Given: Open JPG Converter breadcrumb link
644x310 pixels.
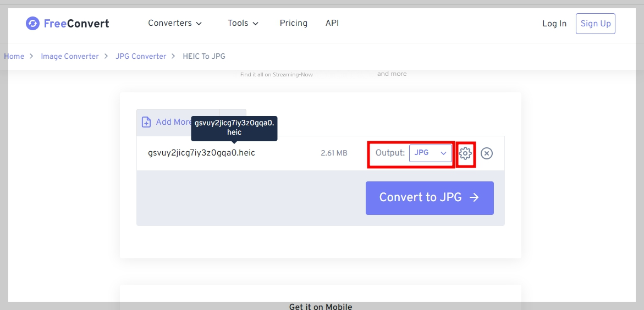Looking at the screenshot, I should point(140,56).
